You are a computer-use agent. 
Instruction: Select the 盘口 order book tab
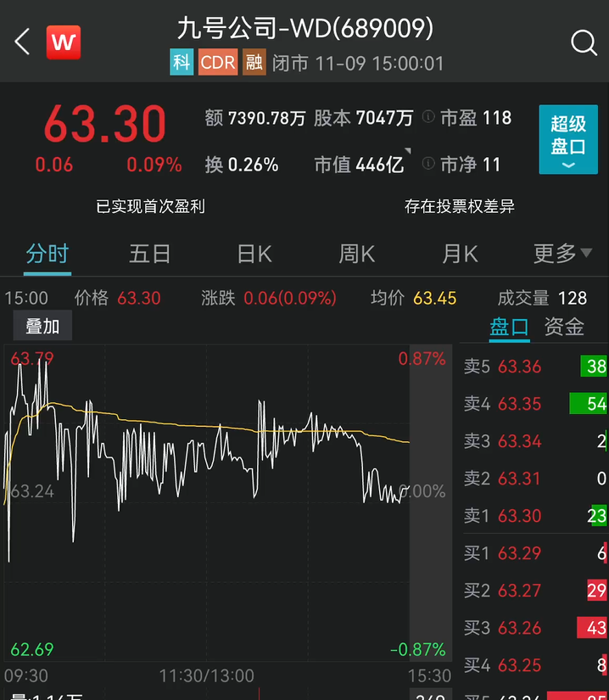(x=509, y=328)
